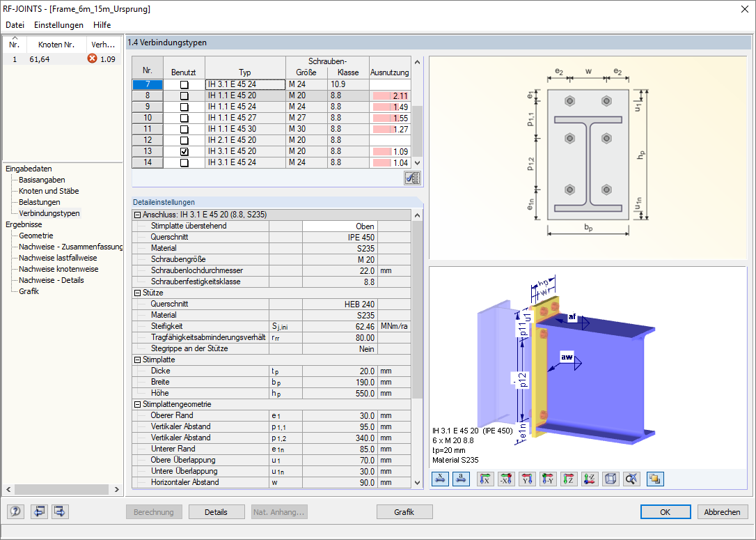Check the Benutzt box for row 8
756x540 pixels.
tap(184, 96)
